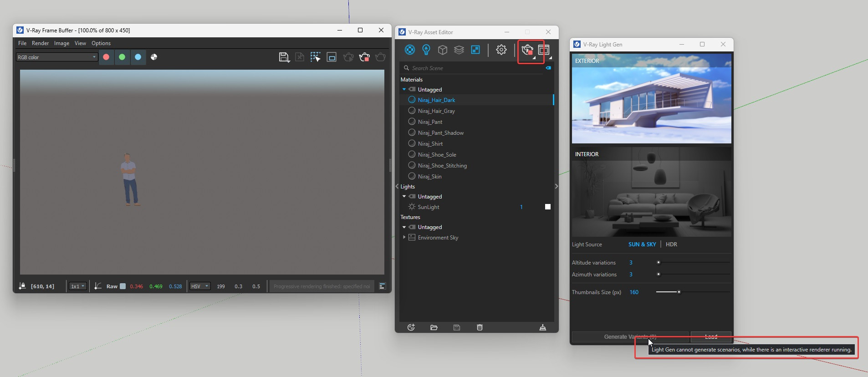Screen dimensions: 868x377
Task: Activate the region render selection tool
Action: tap(315, 57)
